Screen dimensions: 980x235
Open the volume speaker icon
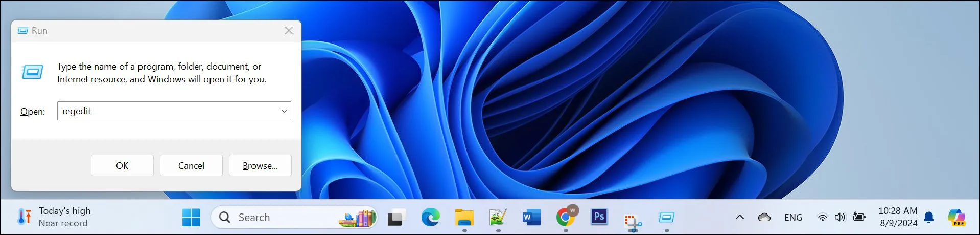click(x=840, y=218)
